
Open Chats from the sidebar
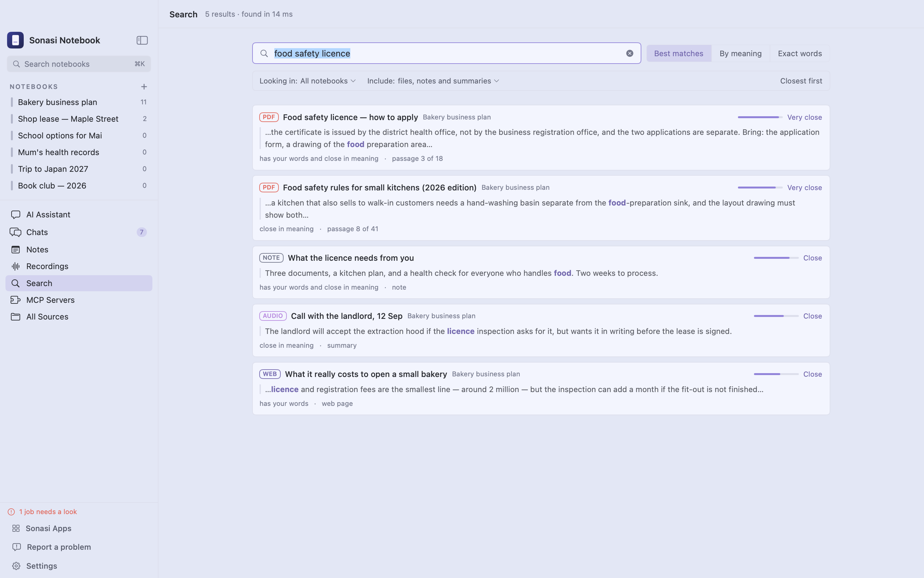(79, 232)
